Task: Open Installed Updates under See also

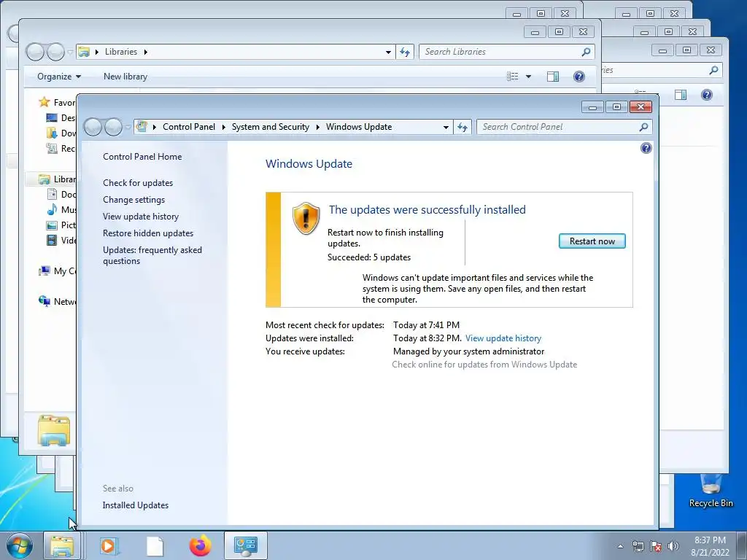Action: (x=135, y=505)
